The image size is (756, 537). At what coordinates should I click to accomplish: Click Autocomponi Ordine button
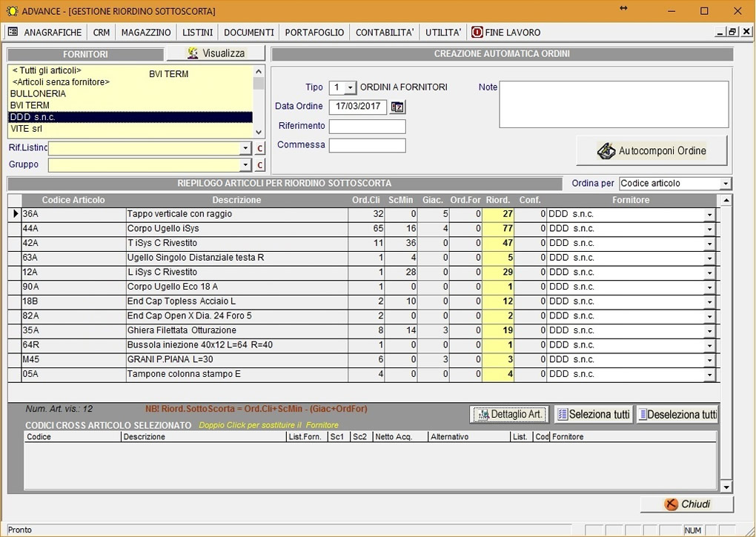(x=651, y=151)
